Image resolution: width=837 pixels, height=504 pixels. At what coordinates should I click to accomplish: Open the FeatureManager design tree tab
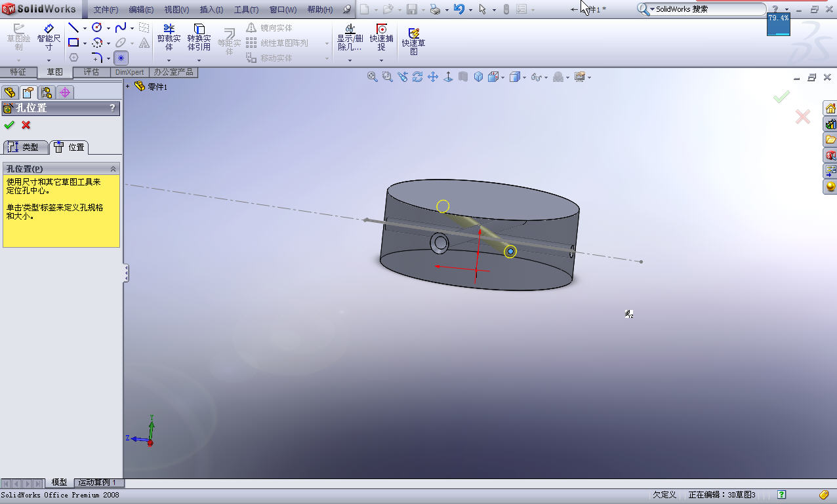pyautogui.click(x=9, y=92)
